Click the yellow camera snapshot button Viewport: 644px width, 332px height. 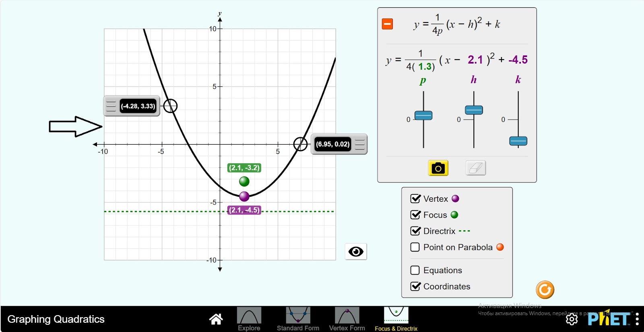click(438, 168)
